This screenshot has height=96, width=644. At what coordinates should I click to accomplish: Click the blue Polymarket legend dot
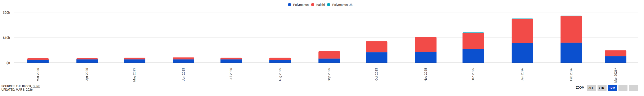290,5
